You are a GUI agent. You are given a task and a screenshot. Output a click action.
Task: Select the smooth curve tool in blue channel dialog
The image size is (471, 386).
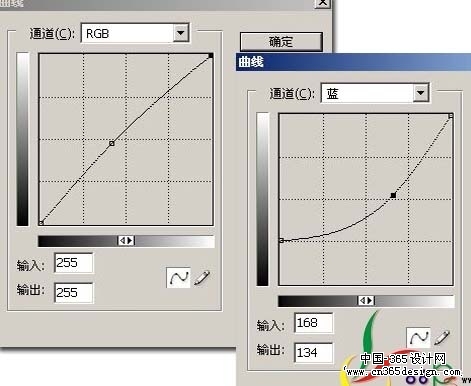[x=418, y=338]
